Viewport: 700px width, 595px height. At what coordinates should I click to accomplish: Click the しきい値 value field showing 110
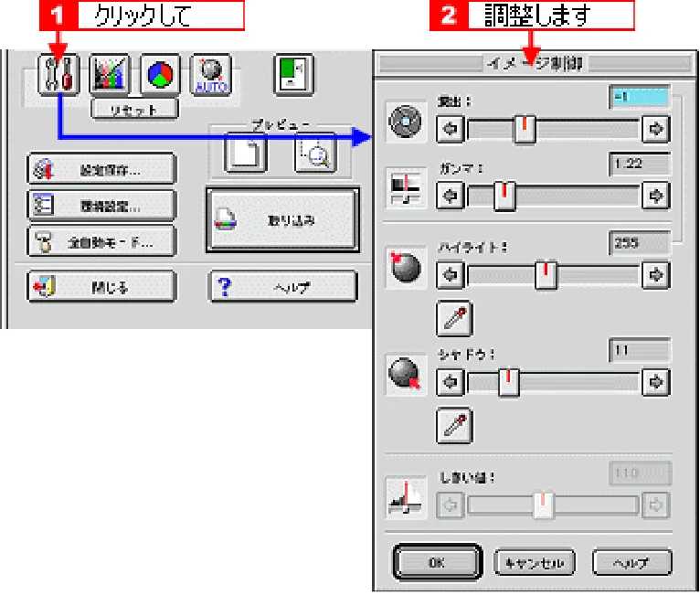(x=640, y=473)
